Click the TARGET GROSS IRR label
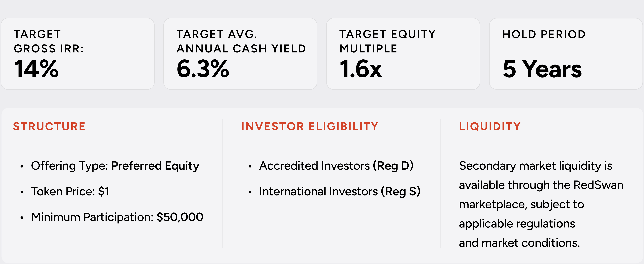The image size is (644, 264). 49,41
